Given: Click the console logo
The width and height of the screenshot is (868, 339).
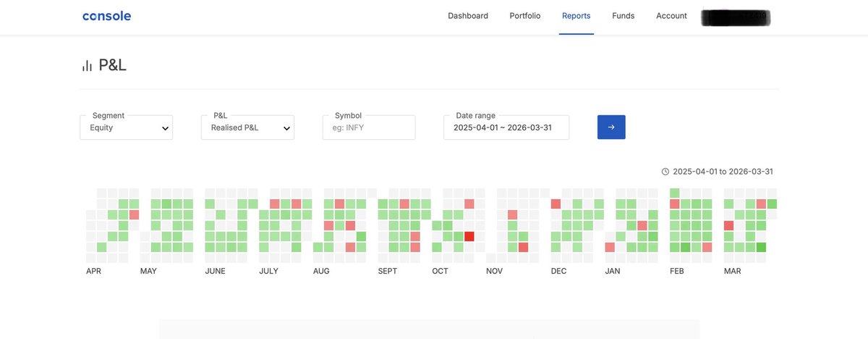Looking at the screenshot, I should [x=106, y=15].
